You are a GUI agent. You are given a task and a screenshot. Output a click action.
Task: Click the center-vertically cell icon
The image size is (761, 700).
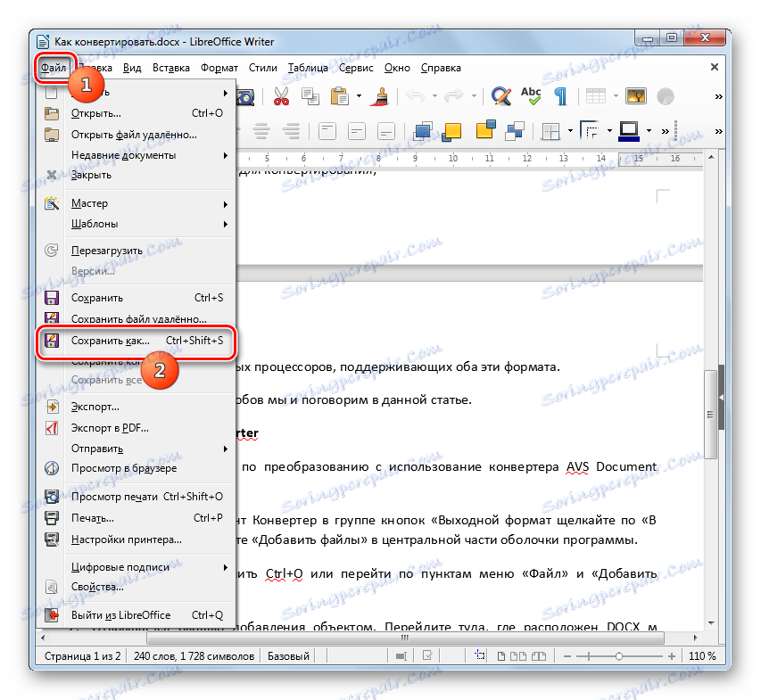tap(357, 131)
